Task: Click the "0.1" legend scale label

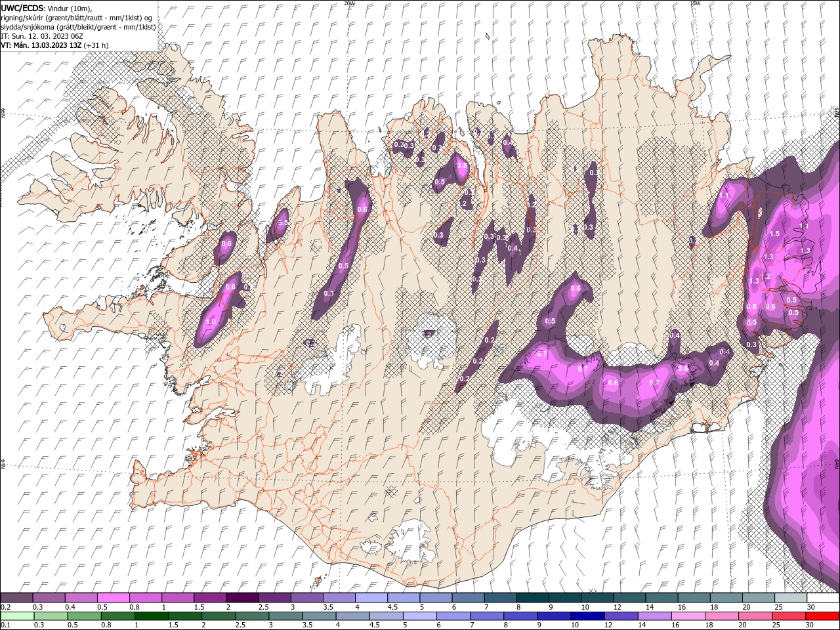Action: 5,625
